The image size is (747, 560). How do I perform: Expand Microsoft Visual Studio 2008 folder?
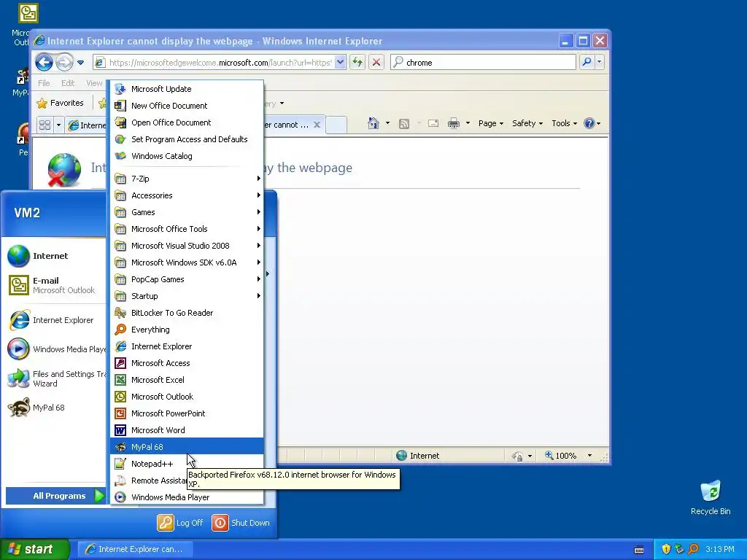pos(187,246)
